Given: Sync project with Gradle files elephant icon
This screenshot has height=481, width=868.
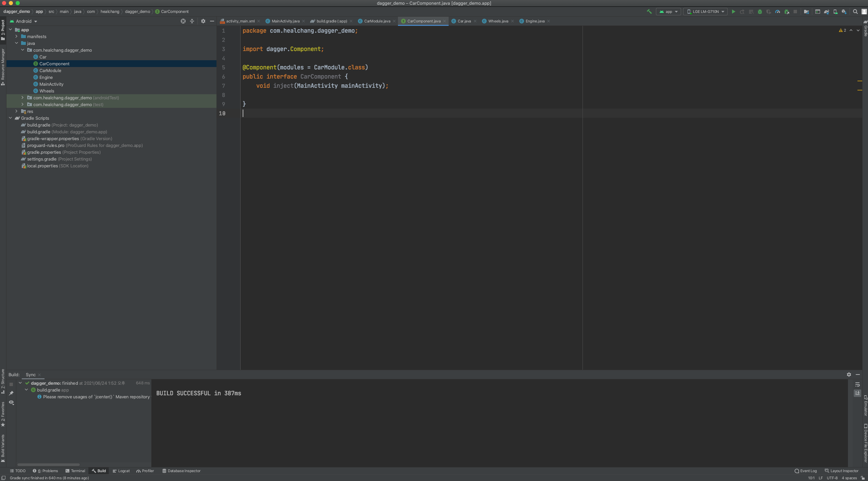Looking at the screenshot, I should (x=827, y=12).
